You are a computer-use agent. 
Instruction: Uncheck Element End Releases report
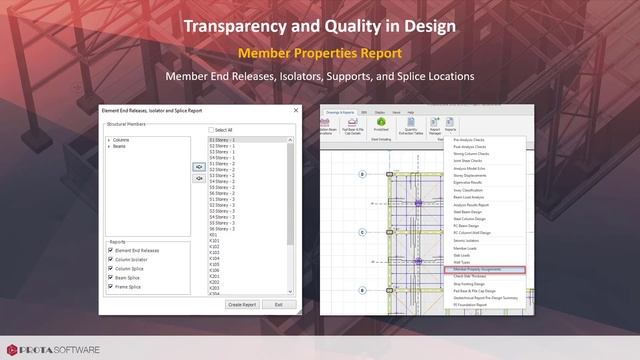pyautogui.click(x=110, y=250)
